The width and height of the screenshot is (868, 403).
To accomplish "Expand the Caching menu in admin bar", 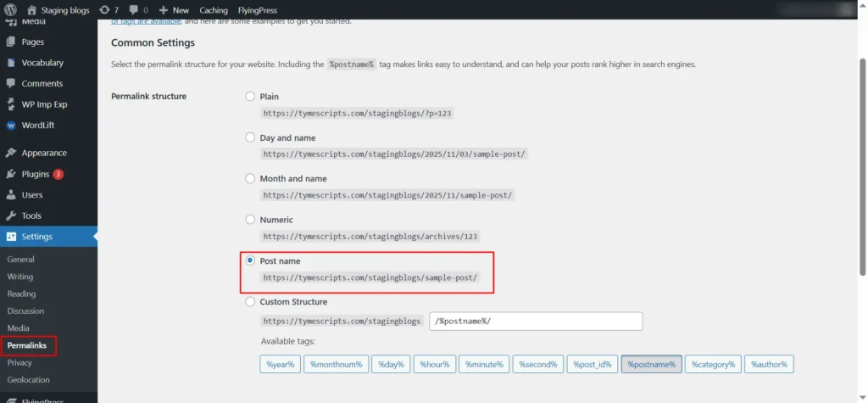I will pos(214,10).
